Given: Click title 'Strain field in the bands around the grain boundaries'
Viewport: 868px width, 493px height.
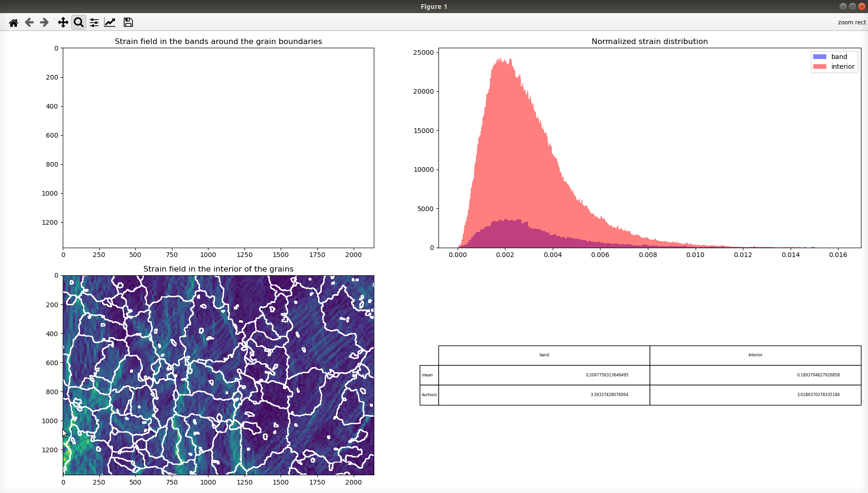Looking at the screenshot, I should click(218, 41).
